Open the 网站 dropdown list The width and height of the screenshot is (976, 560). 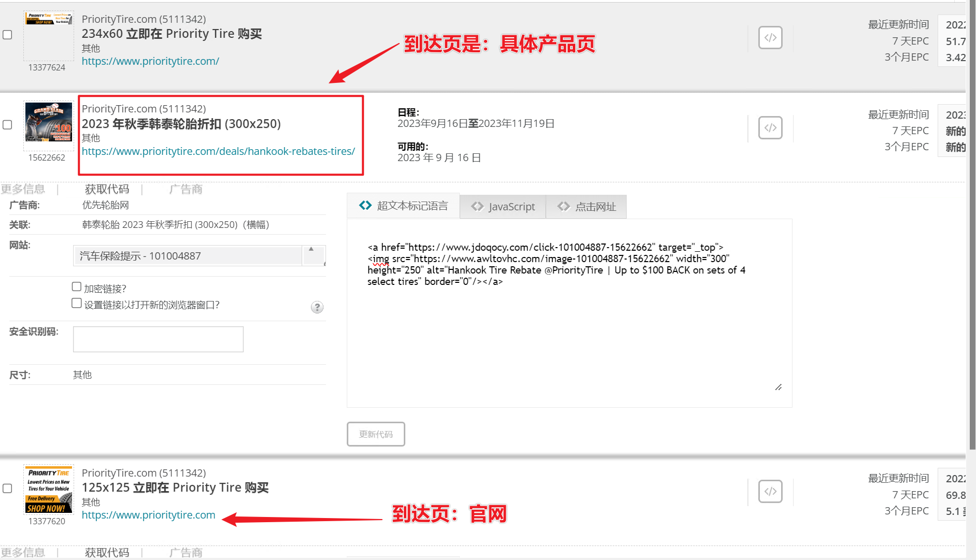tap(199, 256)
